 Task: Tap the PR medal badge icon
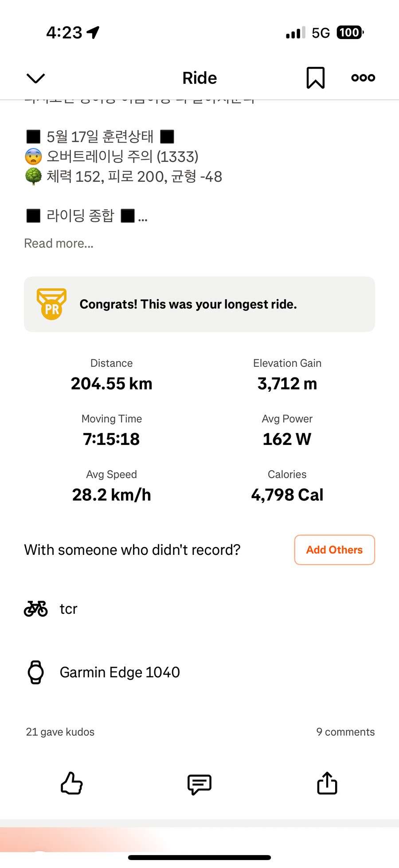(x=51, y=304)
